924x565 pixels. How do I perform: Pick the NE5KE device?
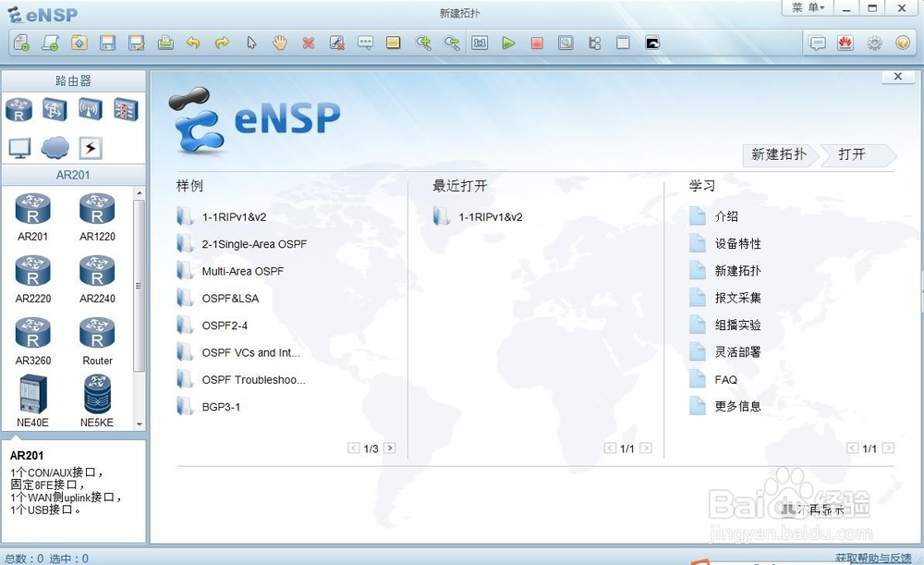pyautogui.click(x=97, y=401)
